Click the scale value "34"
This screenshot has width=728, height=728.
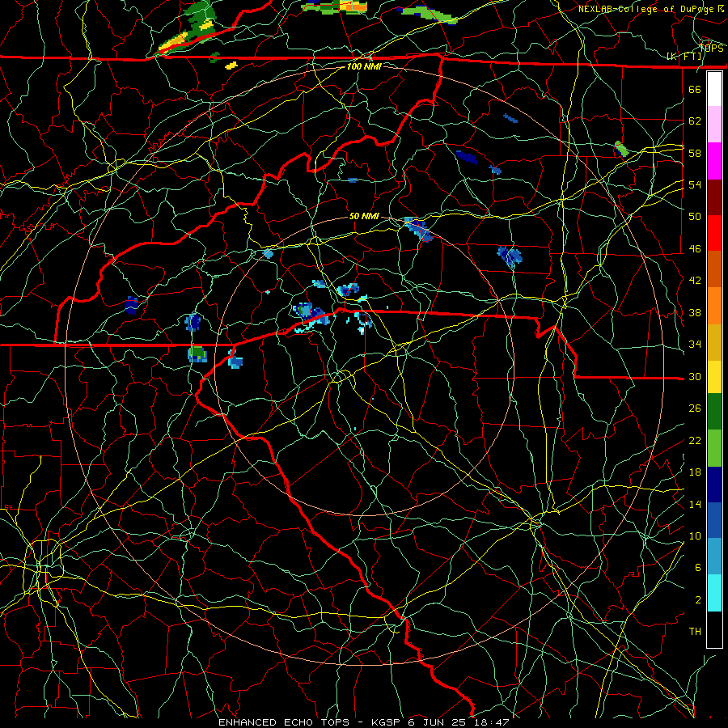(x=695, y=345)
